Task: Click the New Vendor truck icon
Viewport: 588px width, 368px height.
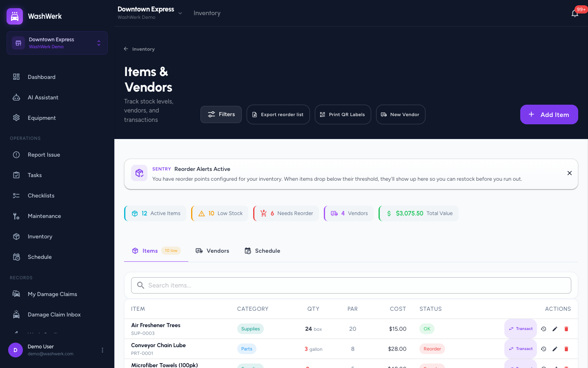Action: pos(384,114)
